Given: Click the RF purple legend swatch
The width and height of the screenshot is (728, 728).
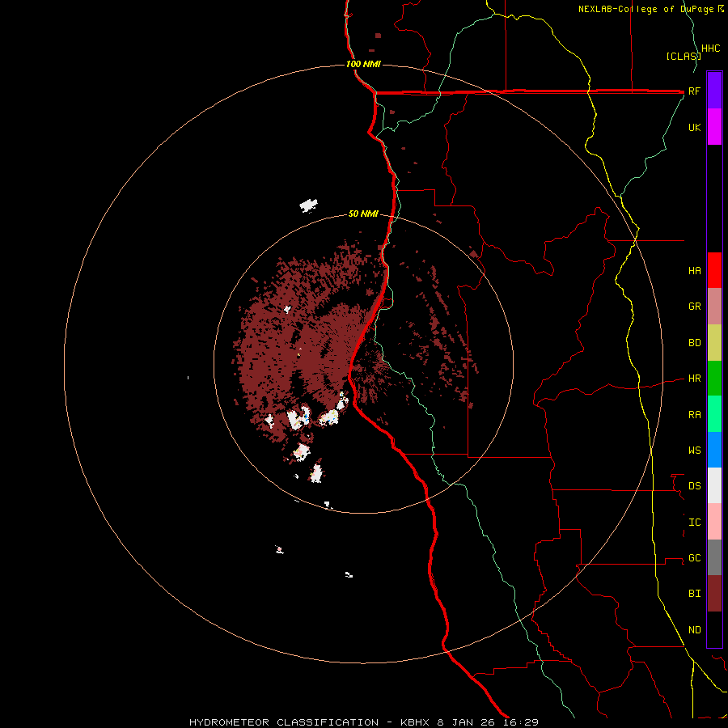Looking at the screenshot, I should (x=714, y=90).
